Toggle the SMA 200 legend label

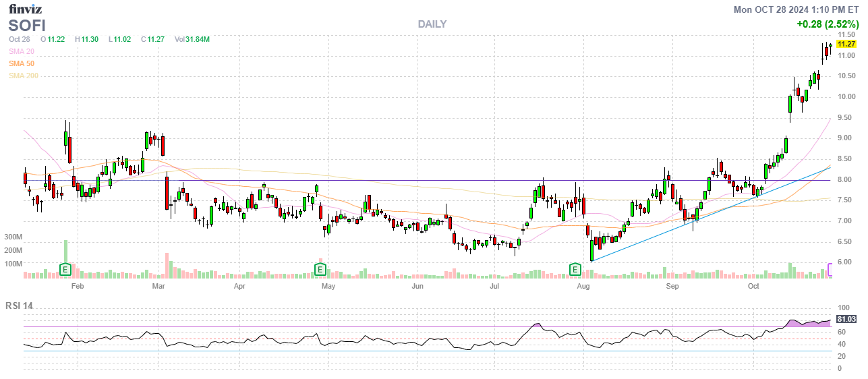24,76
